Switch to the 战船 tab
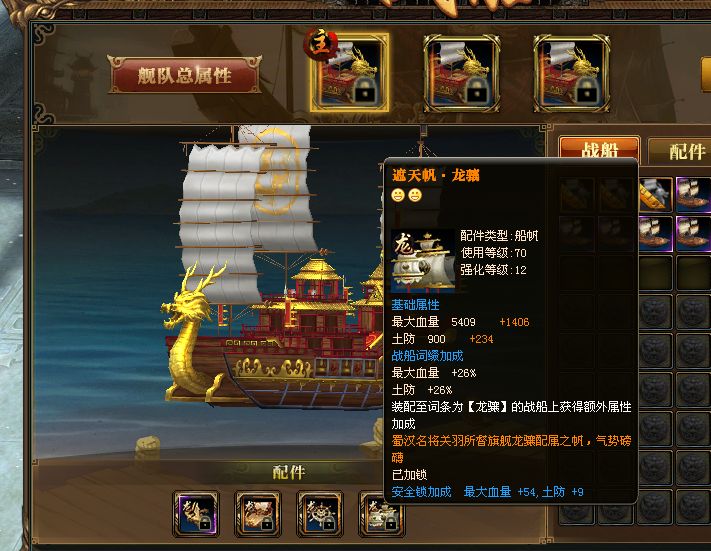The height and width of the screenshot is (551, 711). click(599, 149)
